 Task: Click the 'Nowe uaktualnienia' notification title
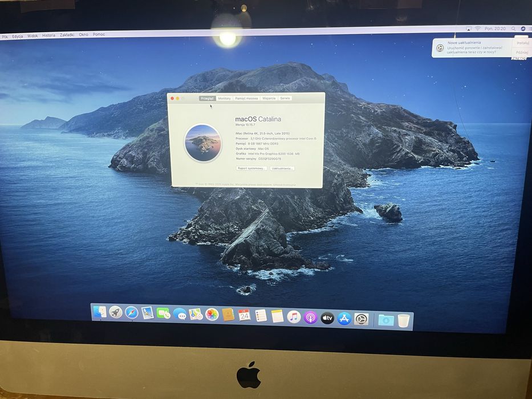tap(464, 43)
